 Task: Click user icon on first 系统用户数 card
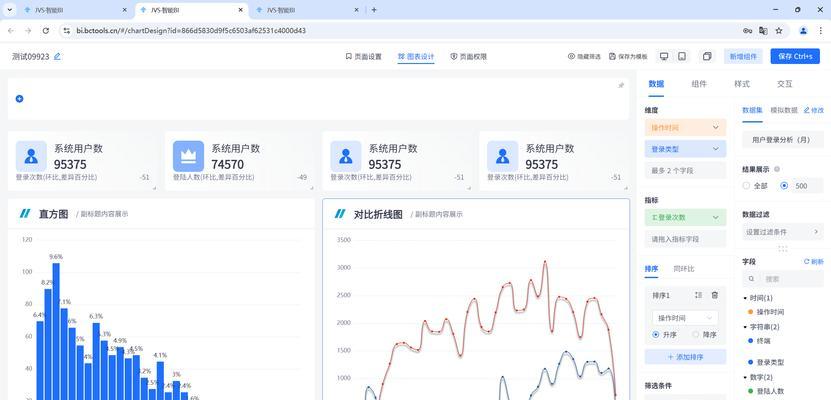click(x=31, y=156)
